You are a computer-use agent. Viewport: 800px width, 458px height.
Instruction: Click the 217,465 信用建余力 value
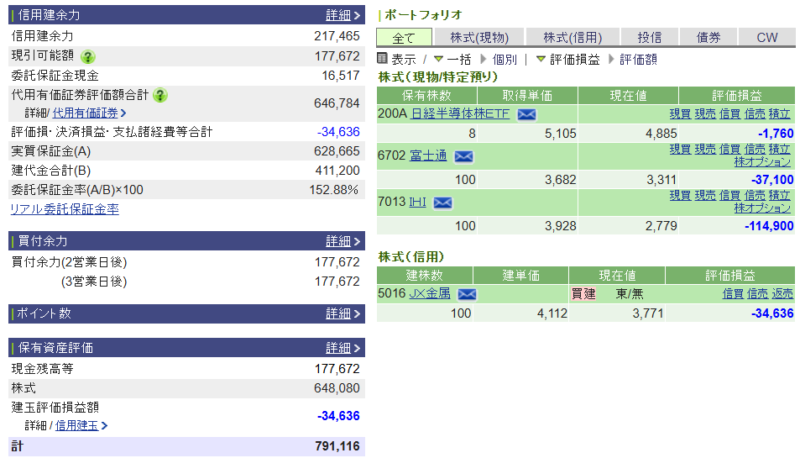[337, 36]
